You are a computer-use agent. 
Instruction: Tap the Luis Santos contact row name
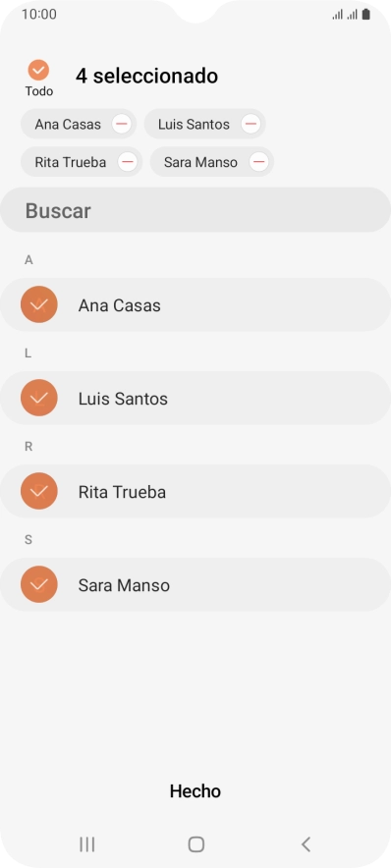pyautogui.click(x=123, y=399)
